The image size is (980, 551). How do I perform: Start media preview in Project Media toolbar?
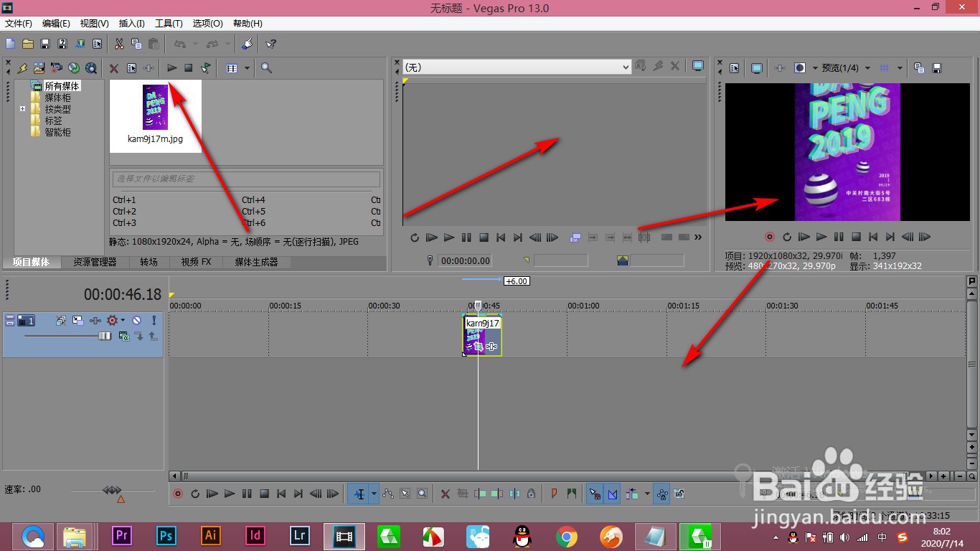171,68
